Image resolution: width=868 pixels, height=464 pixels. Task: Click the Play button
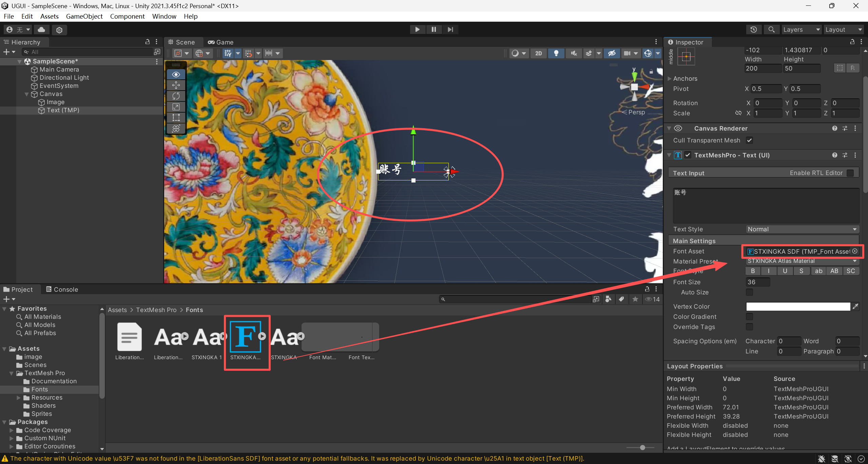click(x=417, y=30)
